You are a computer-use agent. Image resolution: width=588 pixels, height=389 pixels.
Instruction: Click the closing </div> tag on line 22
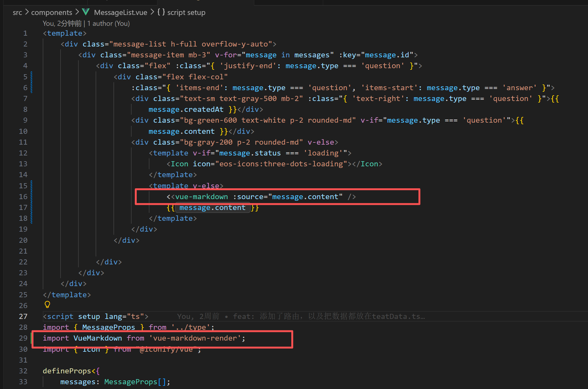pyautogui.click(x=109, y=262)
